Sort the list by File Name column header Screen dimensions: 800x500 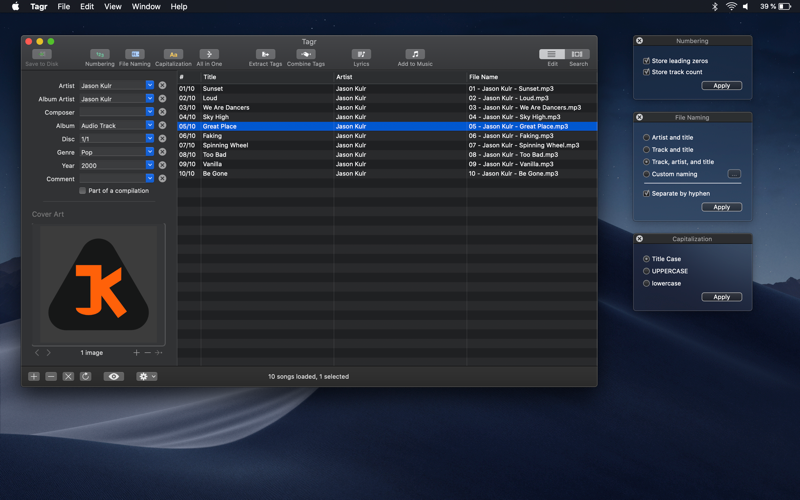point(532,77)
